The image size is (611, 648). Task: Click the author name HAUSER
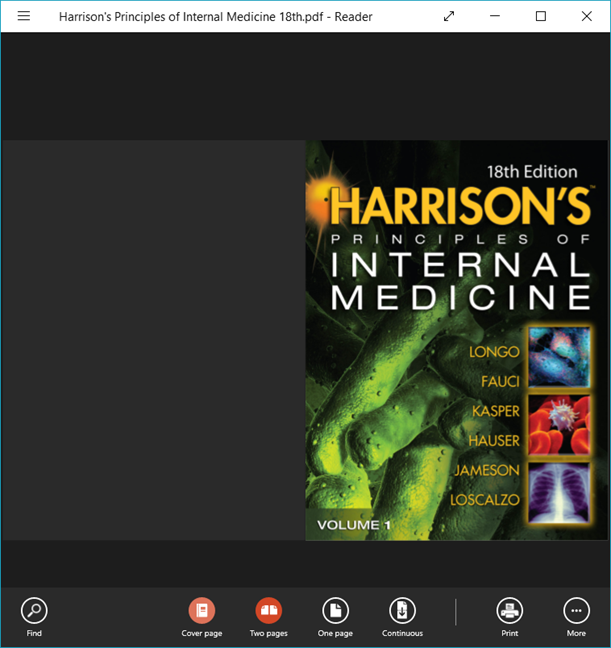tap(494, 441)
